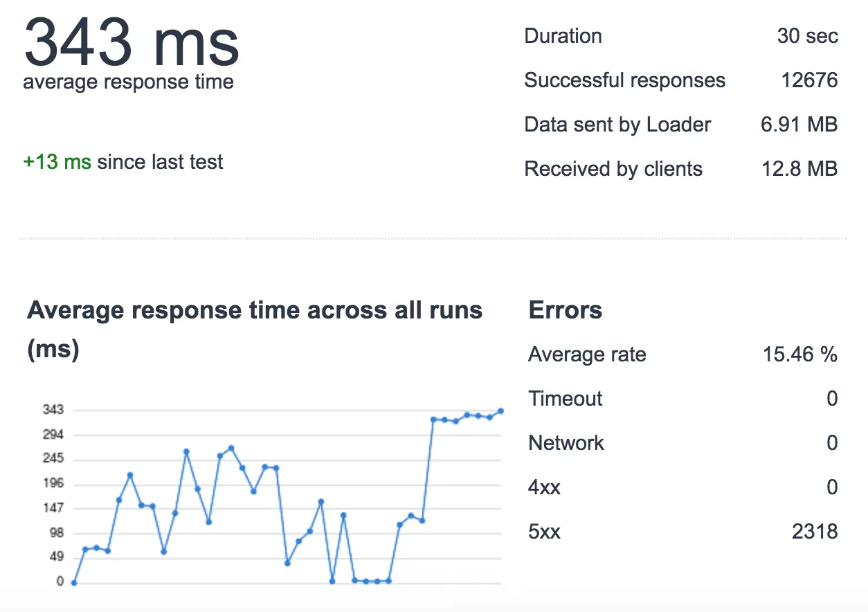Screen dimensions: 868x612
Task: Click the Average response time across all runs title
Action: (254, 310)
